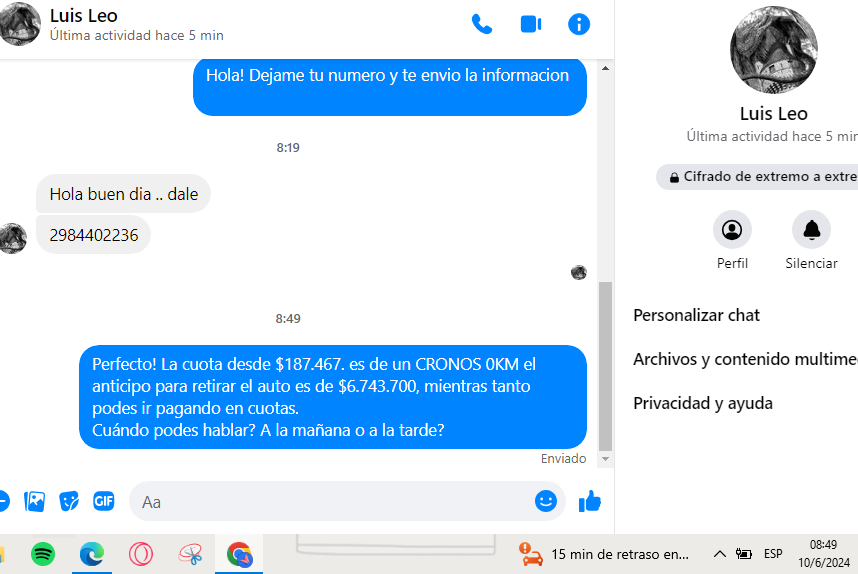The width and height of the screenshot is (858, 574).
Task: Toggle the conversation information panel icon
Action: coord(579,24)
